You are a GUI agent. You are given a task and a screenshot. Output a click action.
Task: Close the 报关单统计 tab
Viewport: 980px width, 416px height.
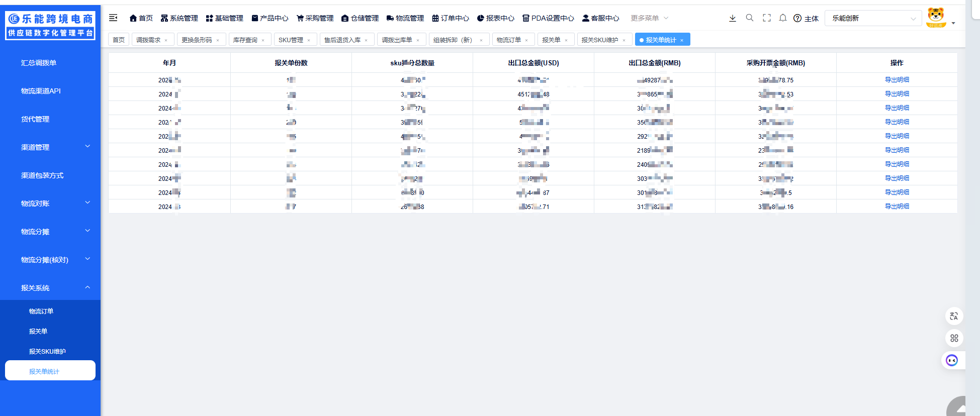click(682, 40)
